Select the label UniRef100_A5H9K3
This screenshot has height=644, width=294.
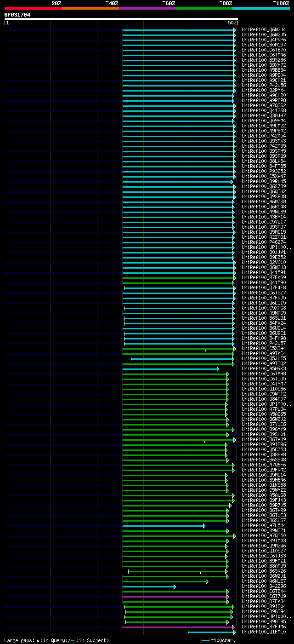point(264,368)
